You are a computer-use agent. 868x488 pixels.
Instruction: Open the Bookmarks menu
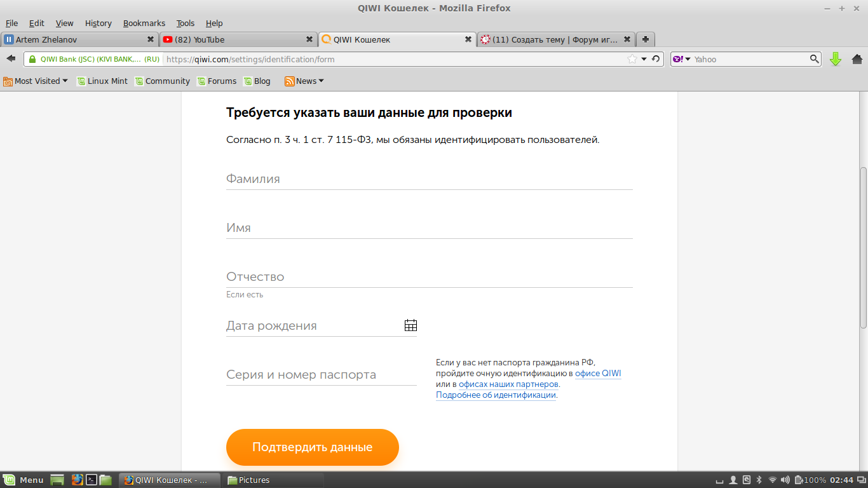pos(144,23)
